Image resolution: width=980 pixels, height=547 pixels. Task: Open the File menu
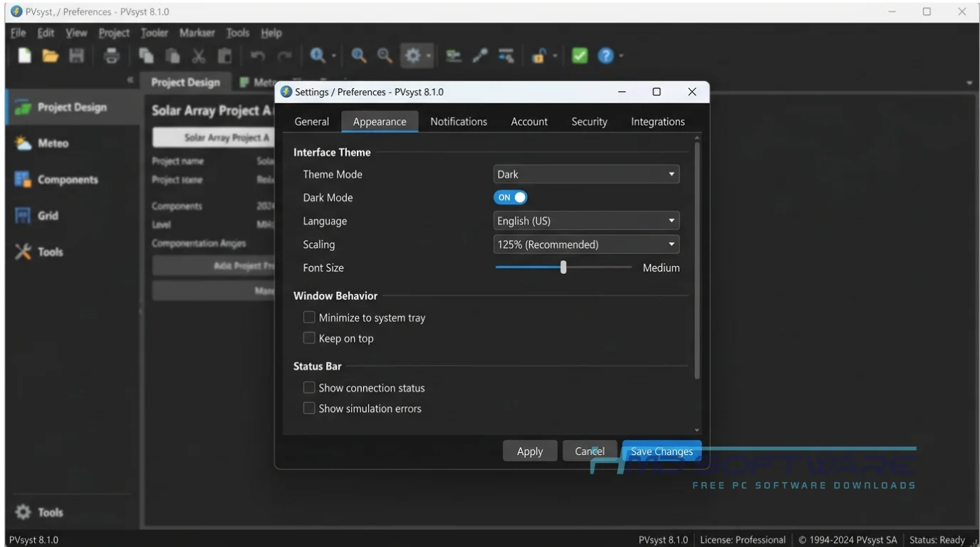[18, 33]
